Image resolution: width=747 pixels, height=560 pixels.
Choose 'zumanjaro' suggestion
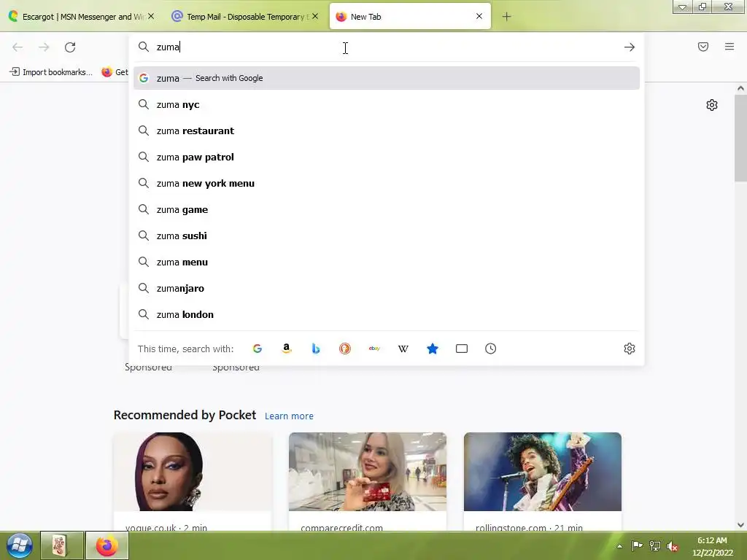click(387, 287)
